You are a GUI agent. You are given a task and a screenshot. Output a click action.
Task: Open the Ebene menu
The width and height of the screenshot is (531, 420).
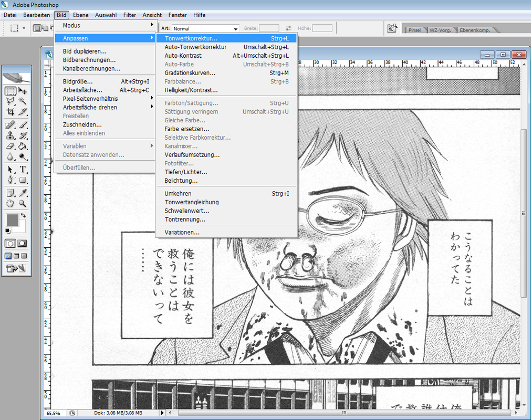(80, 15)
